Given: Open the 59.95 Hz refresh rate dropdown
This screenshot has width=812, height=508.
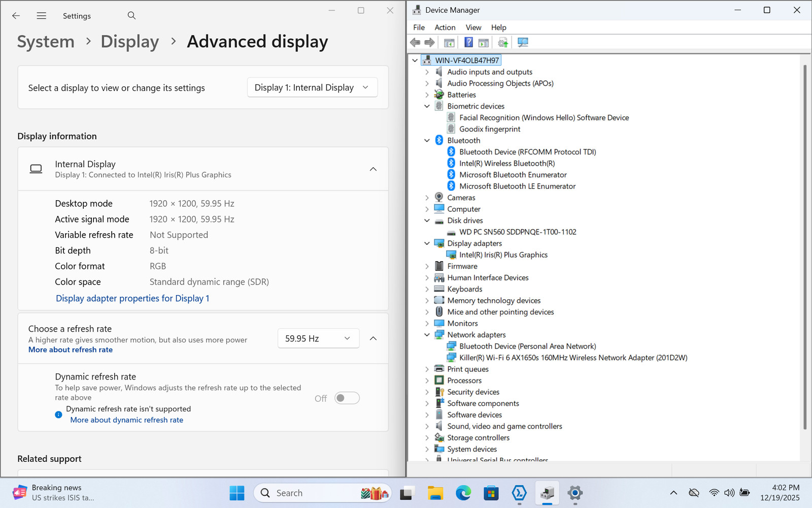Looking at the screenshot, I should point(318,338).
